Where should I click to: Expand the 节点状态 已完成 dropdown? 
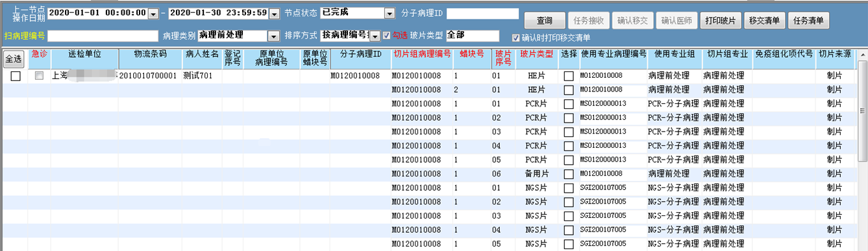point(390,14)
